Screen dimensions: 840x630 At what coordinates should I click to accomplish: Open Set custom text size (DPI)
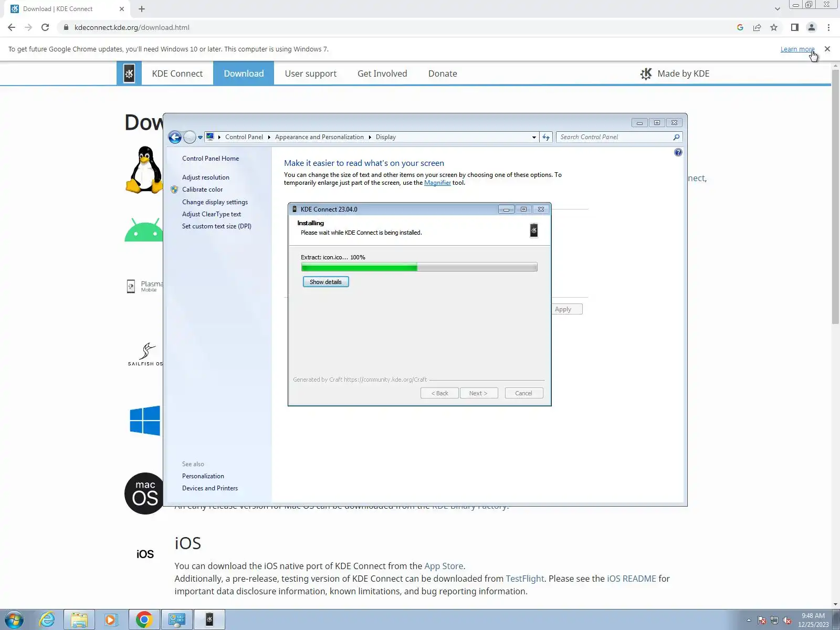pos(217,226)
